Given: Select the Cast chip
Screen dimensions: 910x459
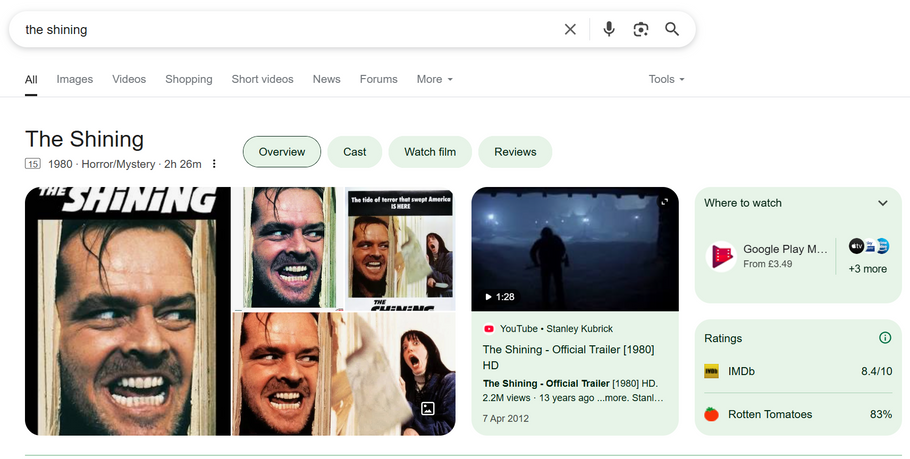Looking at the screenshot, I should click(355, 152).
